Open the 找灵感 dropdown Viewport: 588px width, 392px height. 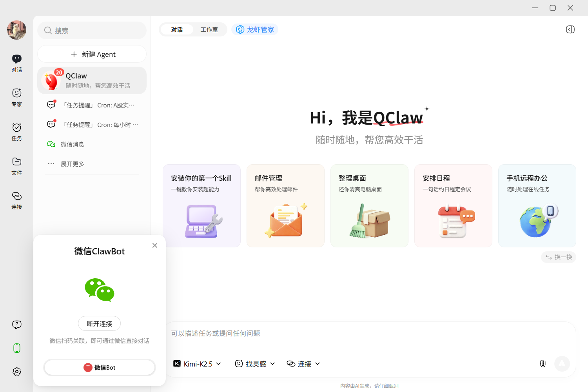255,364
